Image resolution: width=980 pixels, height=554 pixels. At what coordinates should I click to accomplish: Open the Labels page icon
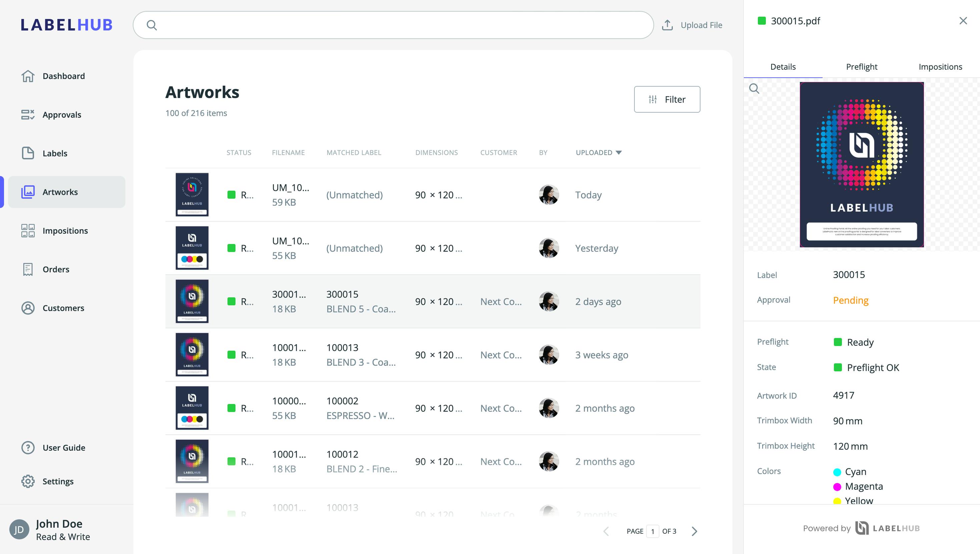(28, 153)
